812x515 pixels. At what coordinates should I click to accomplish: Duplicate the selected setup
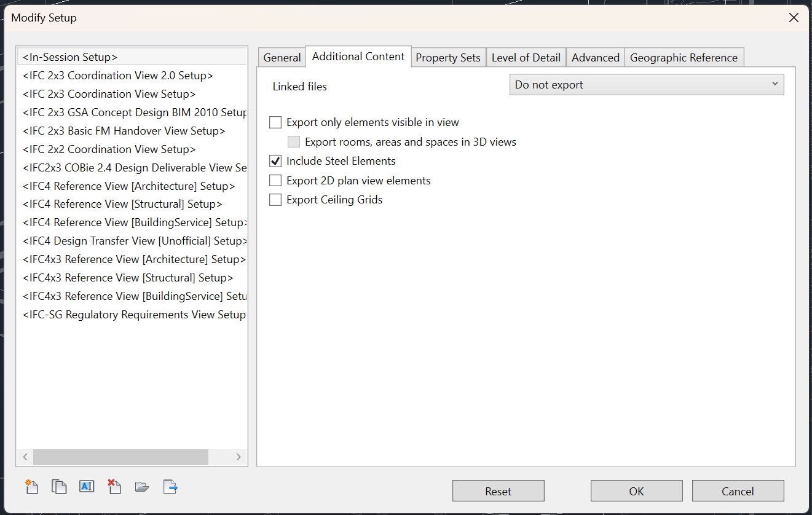pos(59,487)
